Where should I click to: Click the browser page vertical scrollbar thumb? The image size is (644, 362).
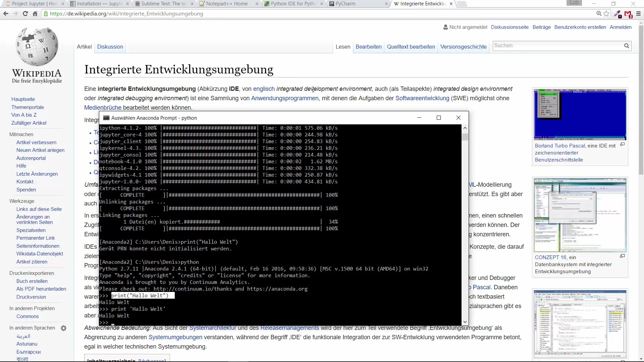click(641, 101)
